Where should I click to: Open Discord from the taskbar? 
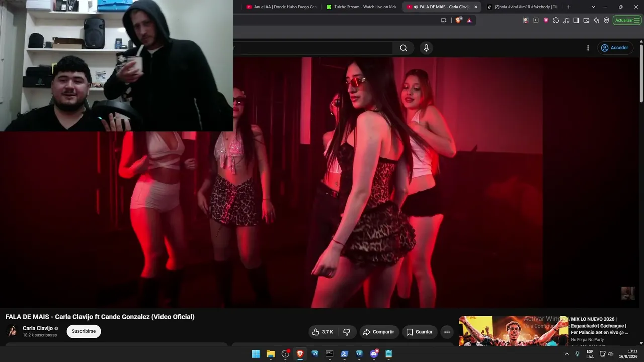(374, 354)
